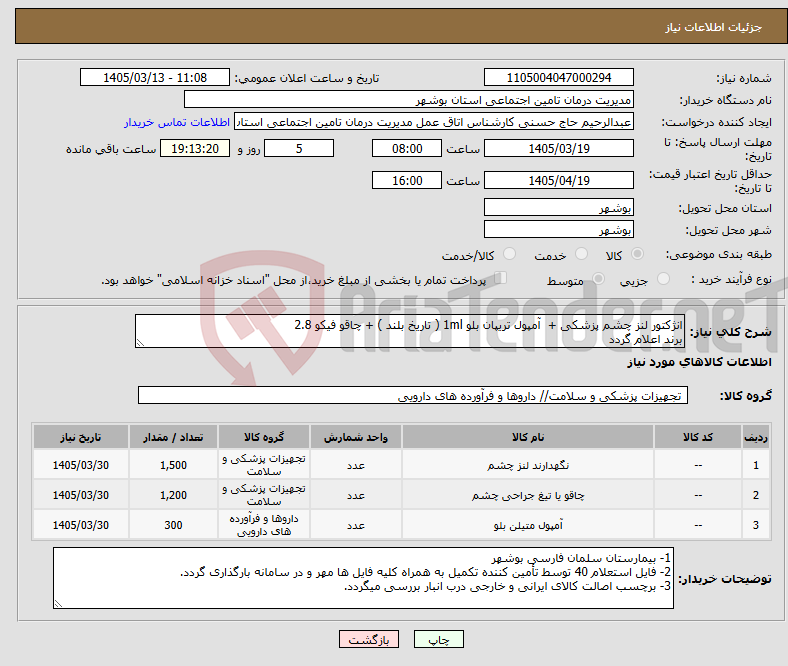Viewport: 788px width, 666px height.
Task: Click the general need description textarea
Action: coord(410,331)
